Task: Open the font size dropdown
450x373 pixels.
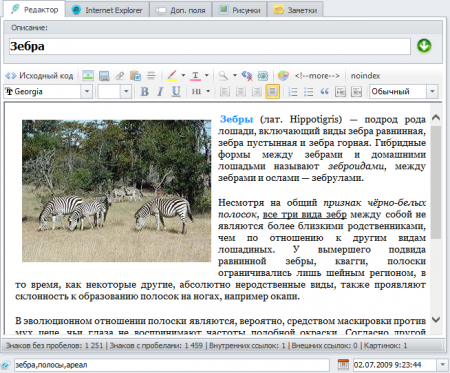Action: tap(126, 91)
